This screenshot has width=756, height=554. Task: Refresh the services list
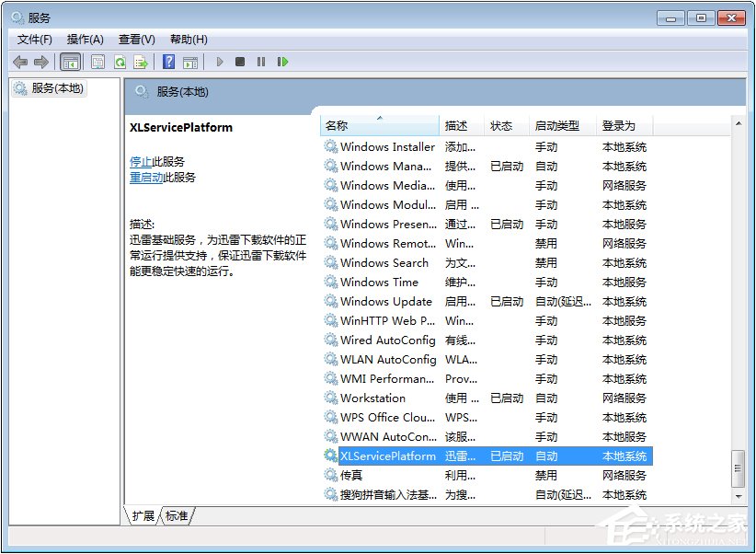point(120,62)
